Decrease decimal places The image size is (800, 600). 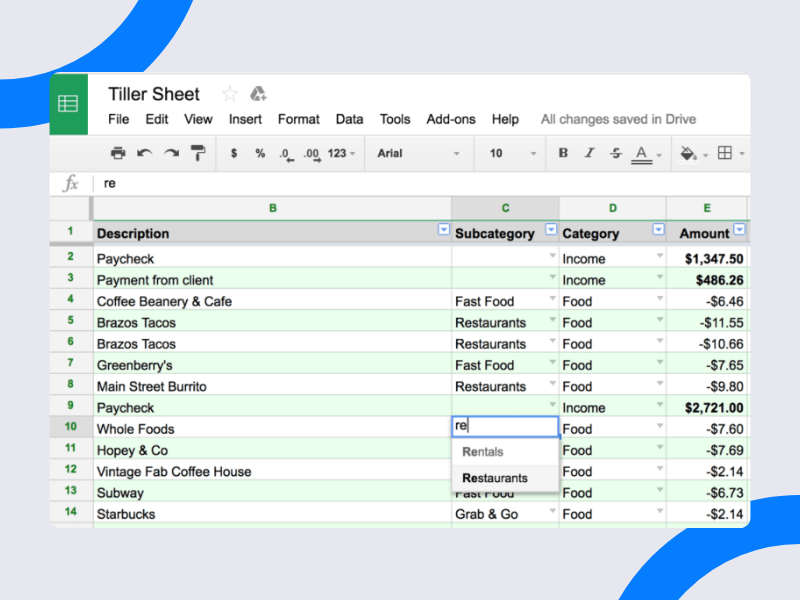[x=287, y=154]
